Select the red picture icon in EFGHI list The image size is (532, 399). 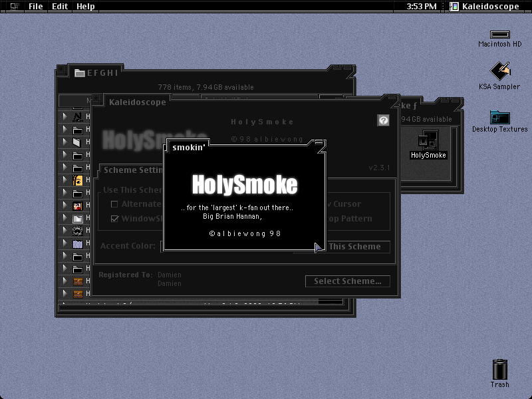coord(78,205)
